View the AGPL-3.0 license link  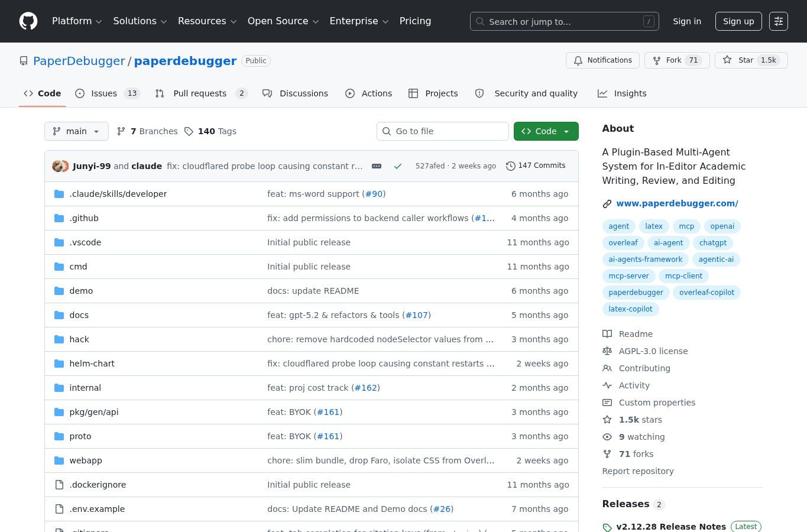(x=645, y=351)
